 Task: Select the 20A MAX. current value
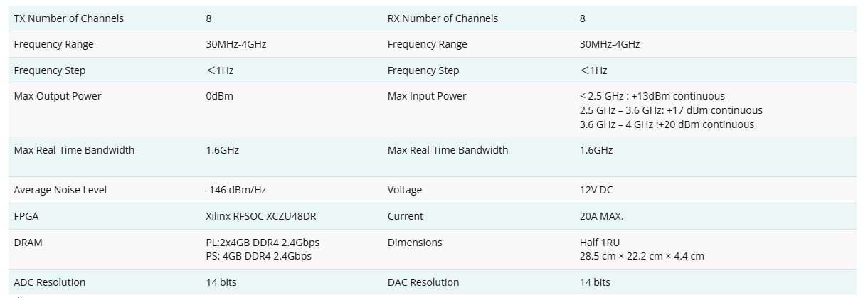[601, 216]
